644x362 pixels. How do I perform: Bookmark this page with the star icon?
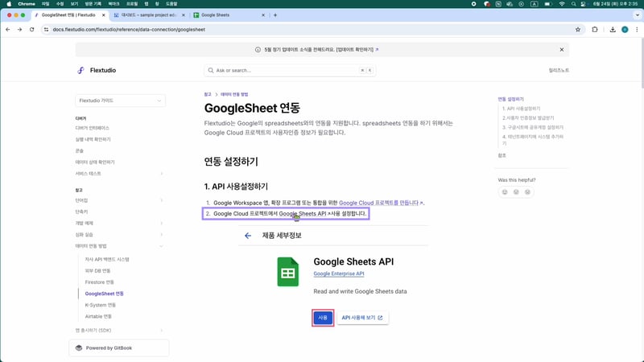578,30
